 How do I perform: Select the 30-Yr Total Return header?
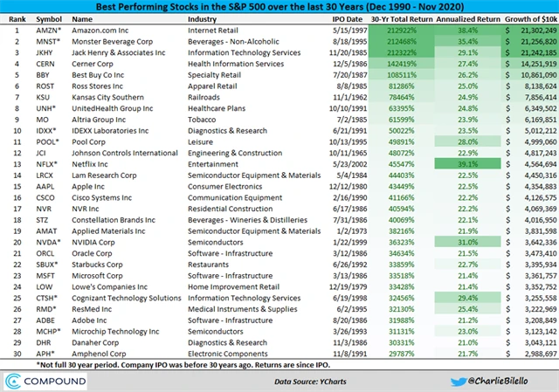coord(402,19)
